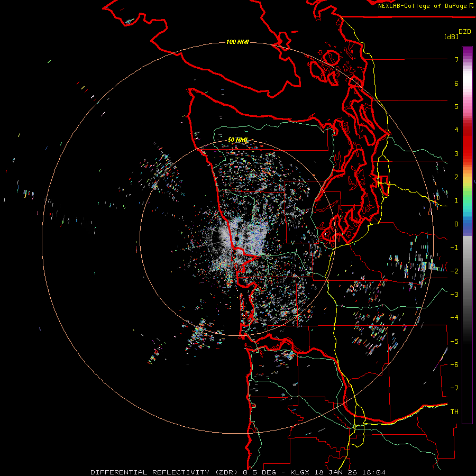Click the 100 NMI range ring label
Image resolution: width=476 pixels, height=476 pixels.
coord(237,42)
